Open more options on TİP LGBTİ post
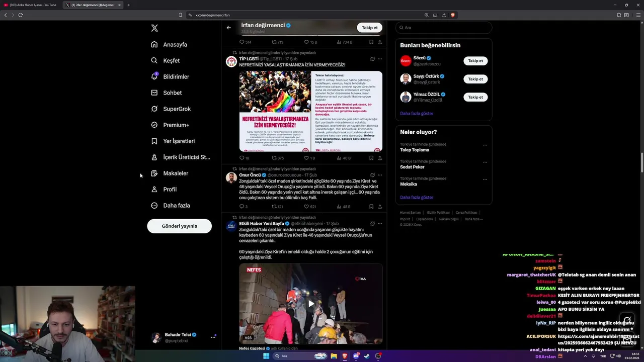Screen dimensions: 644x362 (x=380, y=59)
